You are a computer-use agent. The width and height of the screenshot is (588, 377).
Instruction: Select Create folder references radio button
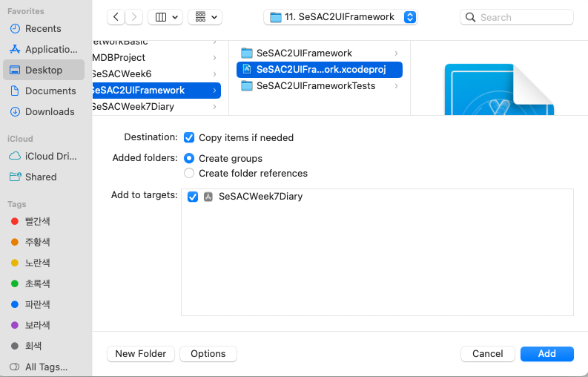189,173
